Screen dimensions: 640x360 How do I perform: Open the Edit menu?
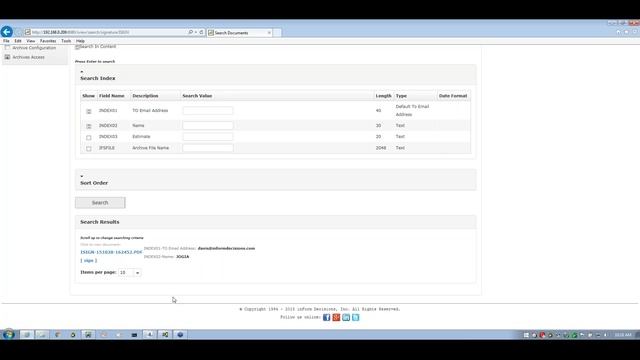pos(18,41)
